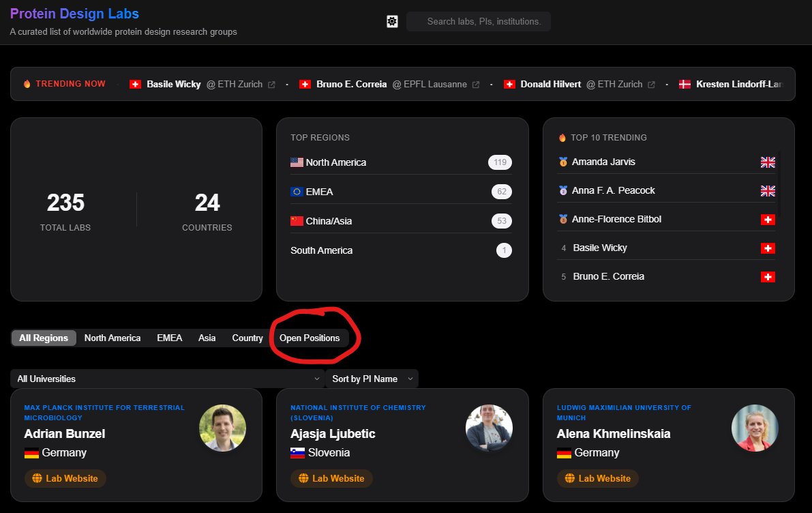Click German flag on Alena Khmelinskaia card
The width and height of the screenshot is (812, 513).
pyautogui.click(x=564, y=453)
